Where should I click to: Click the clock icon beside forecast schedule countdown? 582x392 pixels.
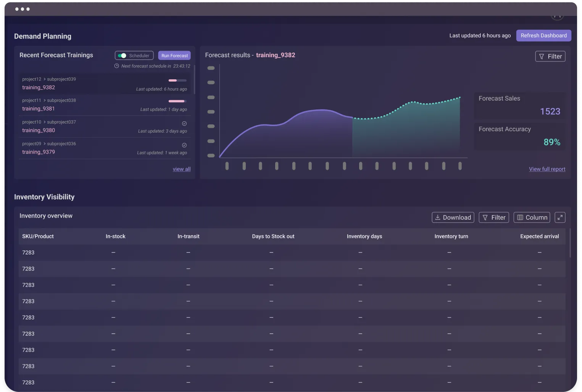coord(117,66)
